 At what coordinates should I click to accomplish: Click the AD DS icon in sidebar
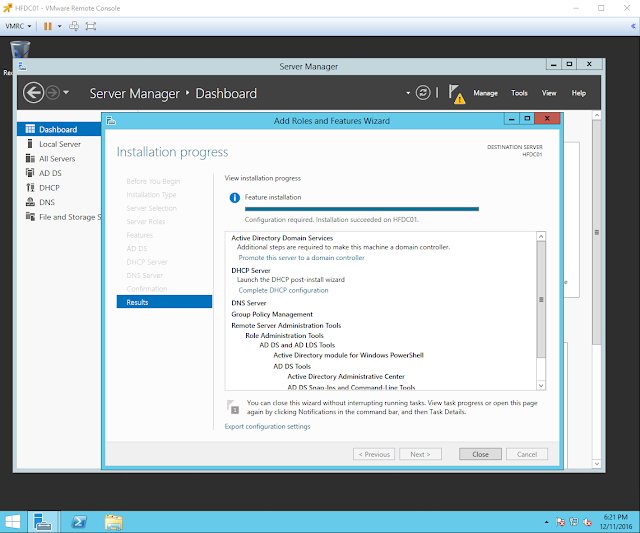click(30, 173)
